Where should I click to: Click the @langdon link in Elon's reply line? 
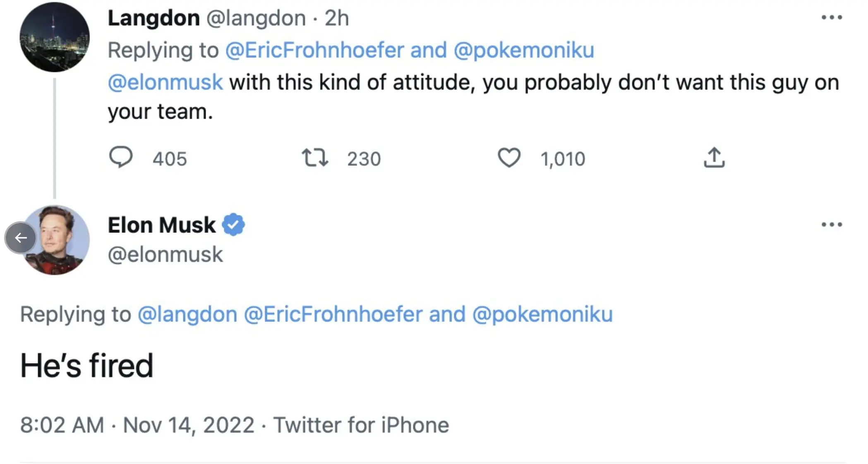tap(187, 314)
